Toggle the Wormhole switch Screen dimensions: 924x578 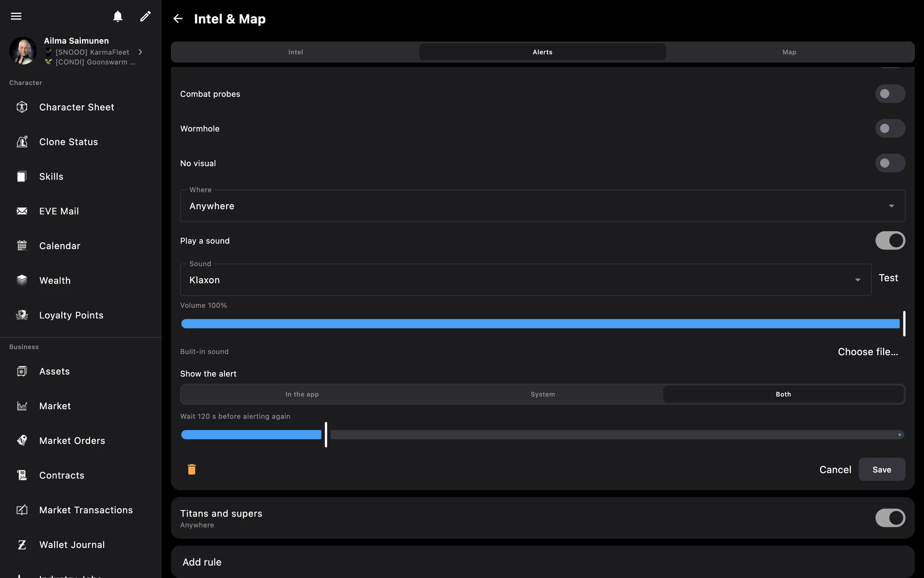coord(890,128)
